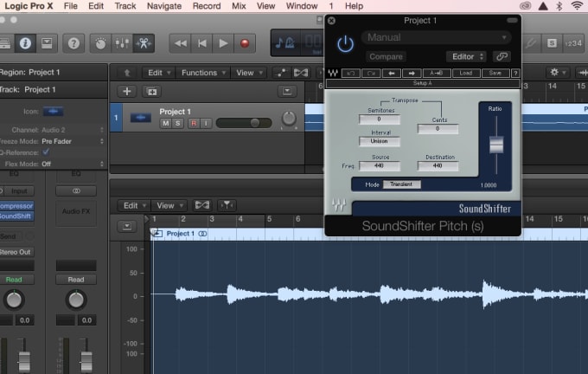Open the Navigate menu
Viewport: 588px width, 374px height.
[164, 6]
